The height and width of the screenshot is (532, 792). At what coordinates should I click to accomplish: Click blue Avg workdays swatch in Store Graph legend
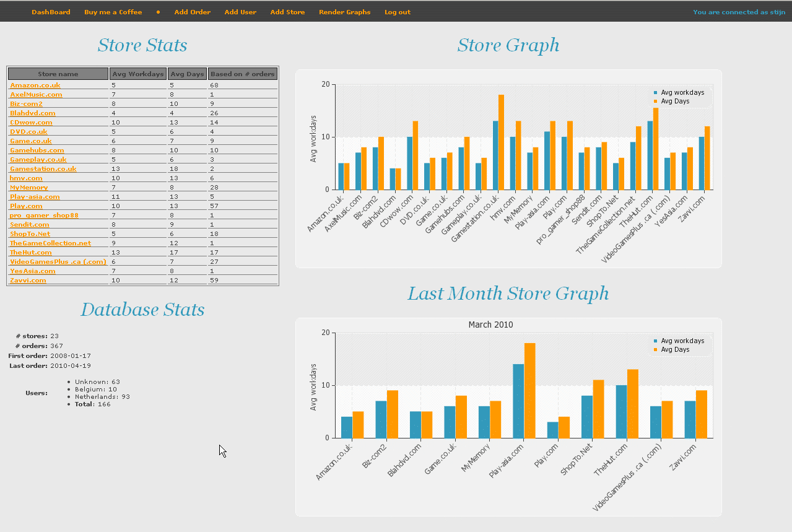(655, 93)
